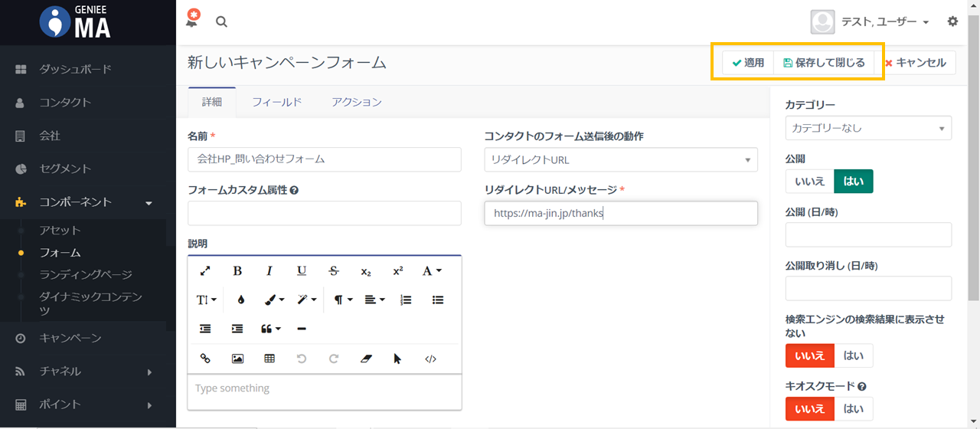Click the select-all cursor icon
This screenshot has height=429, width=980.
click(x=398, y=359)
